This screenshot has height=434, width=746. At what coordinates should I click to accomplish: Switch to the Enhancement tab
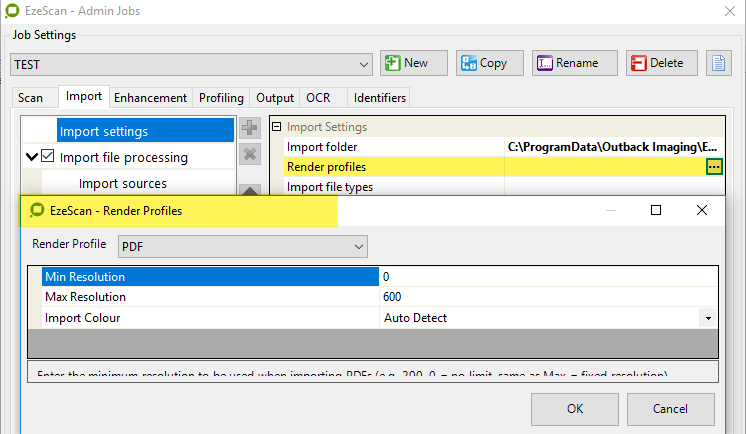(x=150, y=98)
